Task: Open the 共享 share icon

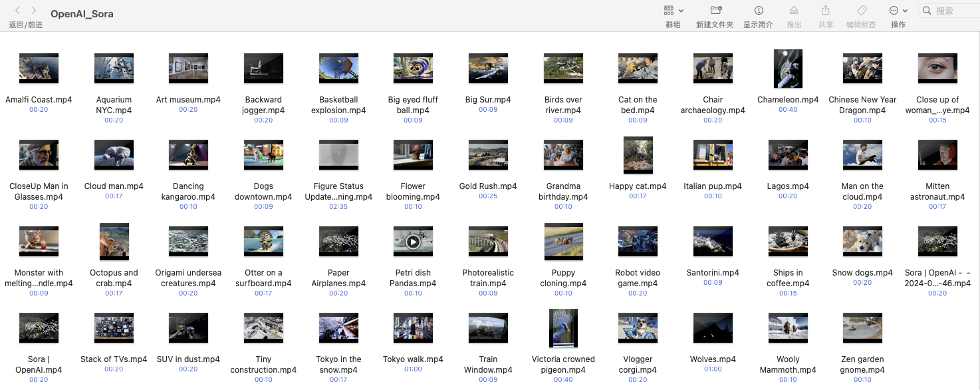Action: (x=826, y=10)
